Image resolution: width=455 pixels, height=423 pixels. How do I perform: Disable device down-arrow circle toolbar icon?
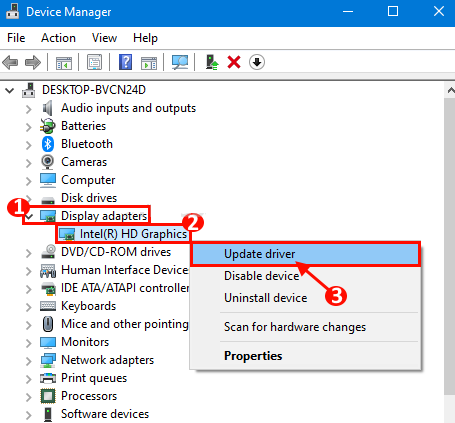pos(257,62)
